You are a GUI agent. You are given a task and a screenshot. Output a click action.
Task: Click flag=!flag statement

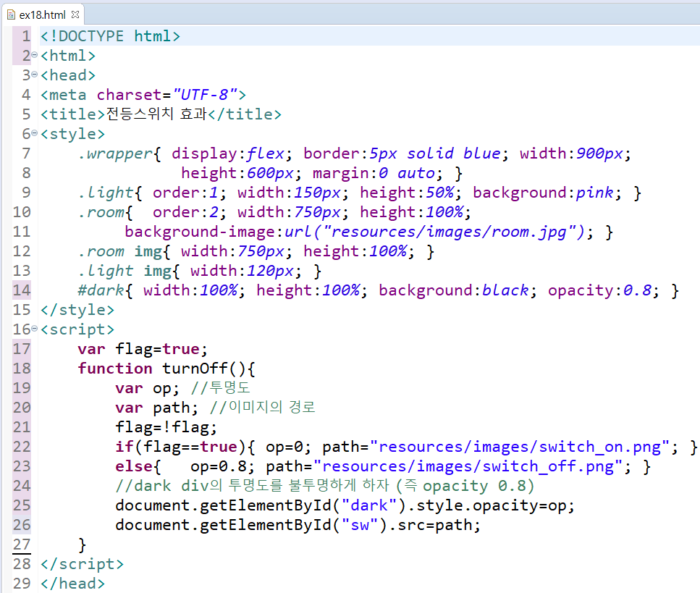point(166,427)
